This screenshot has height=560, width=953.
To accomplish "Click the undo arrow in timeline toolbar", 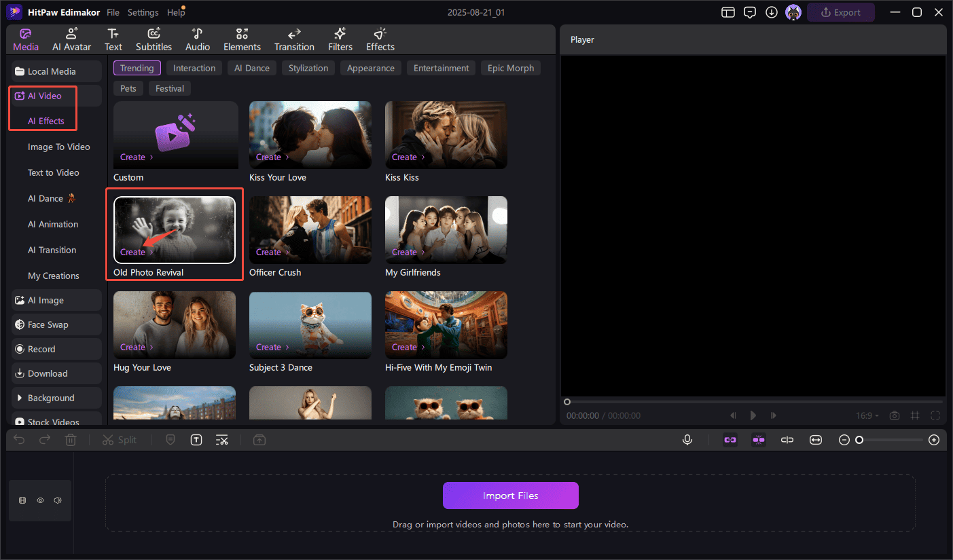I will (x=19, y=440).
